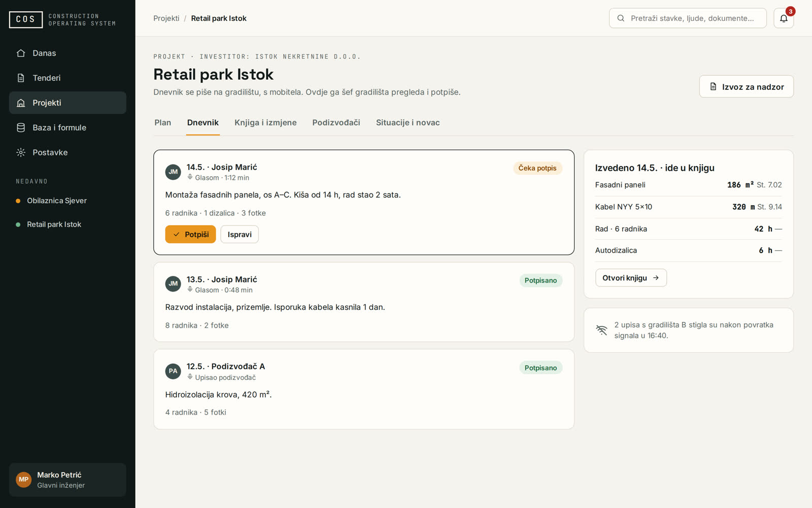Viewport: 812px width, 508px height.
Task: Click the COS logo in the sidebar
Action: [x=26, y=19]
